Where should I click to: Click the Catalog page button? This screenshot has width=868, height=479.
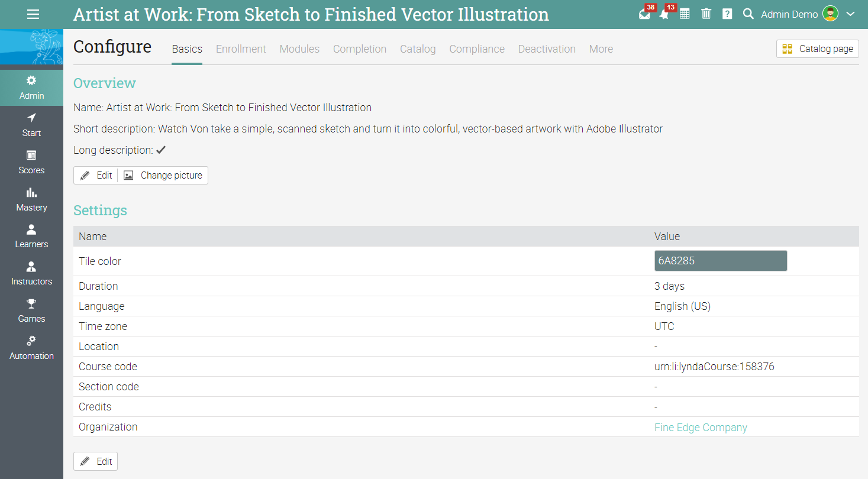(x=818, y=49)
